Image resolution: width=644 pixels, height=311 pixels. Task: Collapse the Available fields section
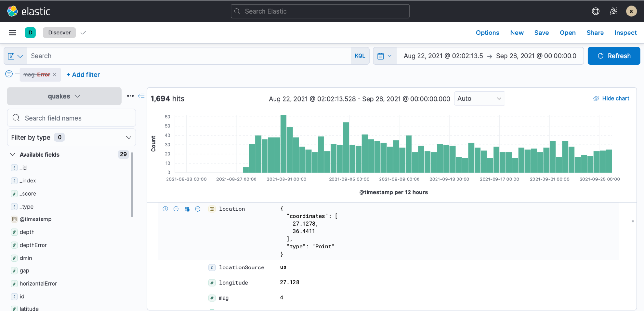(x=13, y=154)
